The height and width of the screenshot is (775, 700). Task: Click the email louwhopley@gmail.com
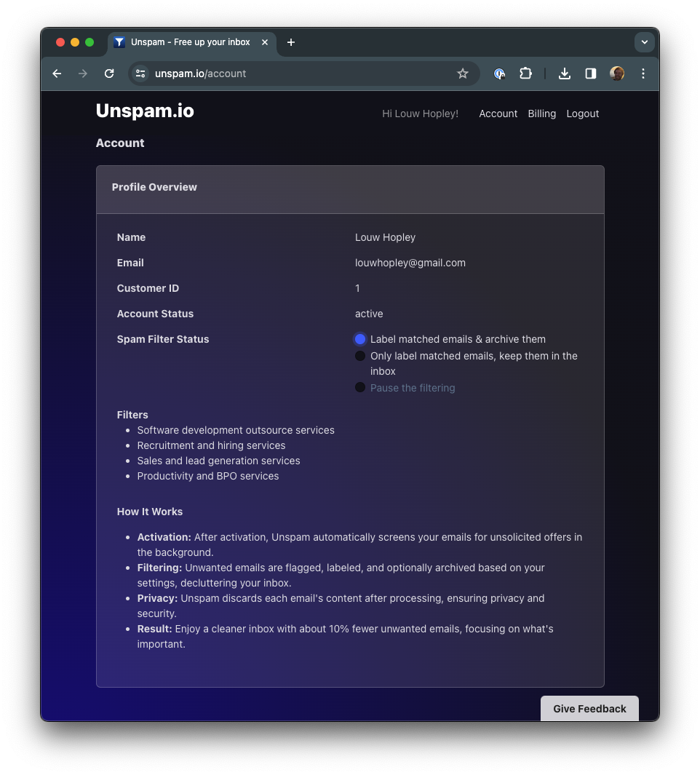click(410, 263)
